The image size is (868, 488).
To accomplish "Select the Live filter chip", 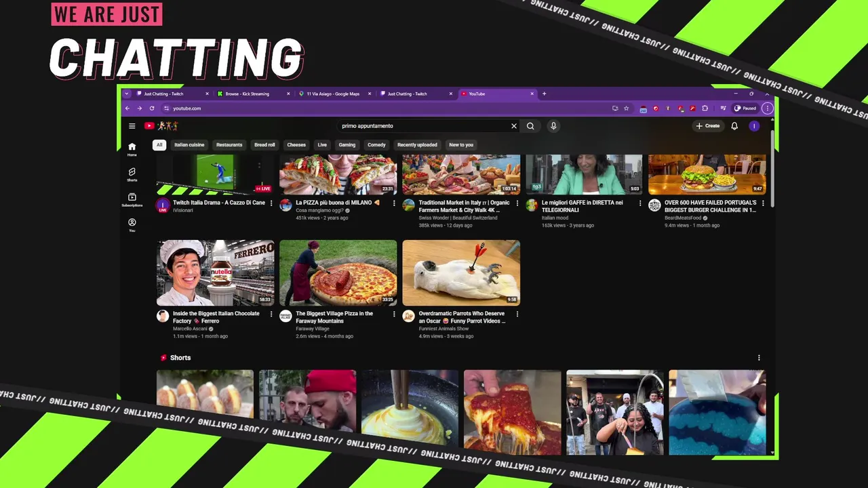I will click(x=322, y=144).
